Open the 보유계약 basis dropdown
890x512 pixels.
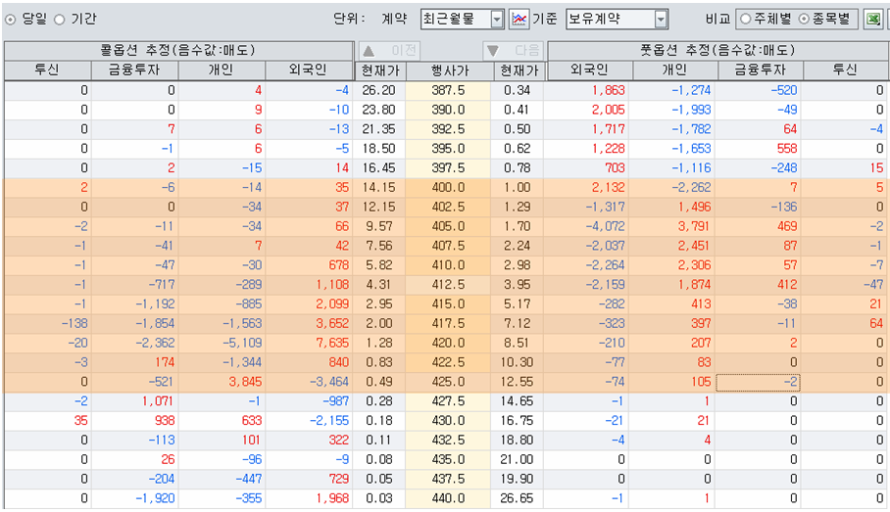point(660,19)
